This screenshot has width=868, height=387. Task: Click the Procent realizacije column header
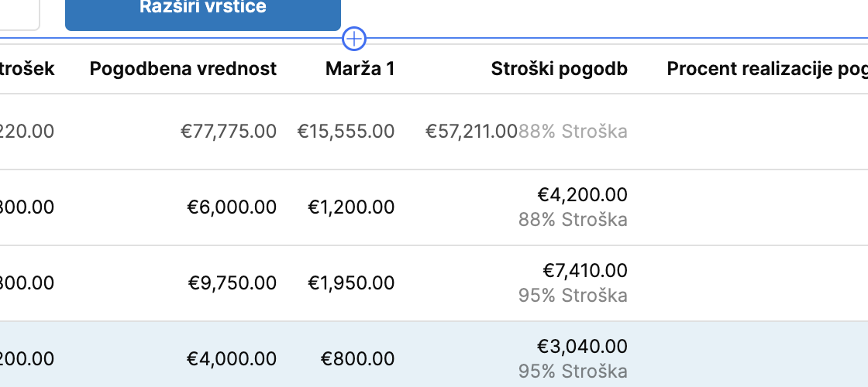[x=767, y=69]
